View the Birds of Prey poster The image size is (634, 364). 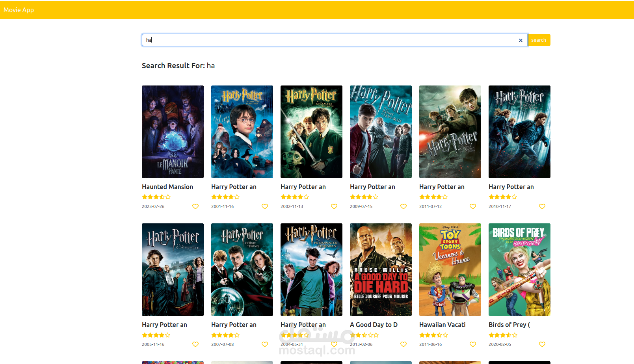pyautogui.click(x=519, y=269)
